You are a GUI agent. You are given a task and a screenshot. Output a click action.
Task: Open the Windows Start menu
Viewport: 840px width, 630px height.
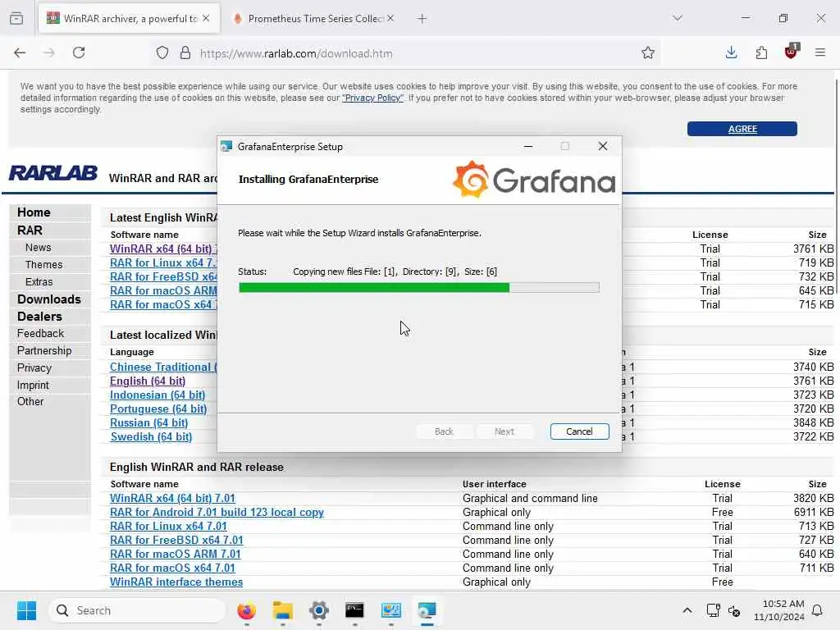pos(26,610)
